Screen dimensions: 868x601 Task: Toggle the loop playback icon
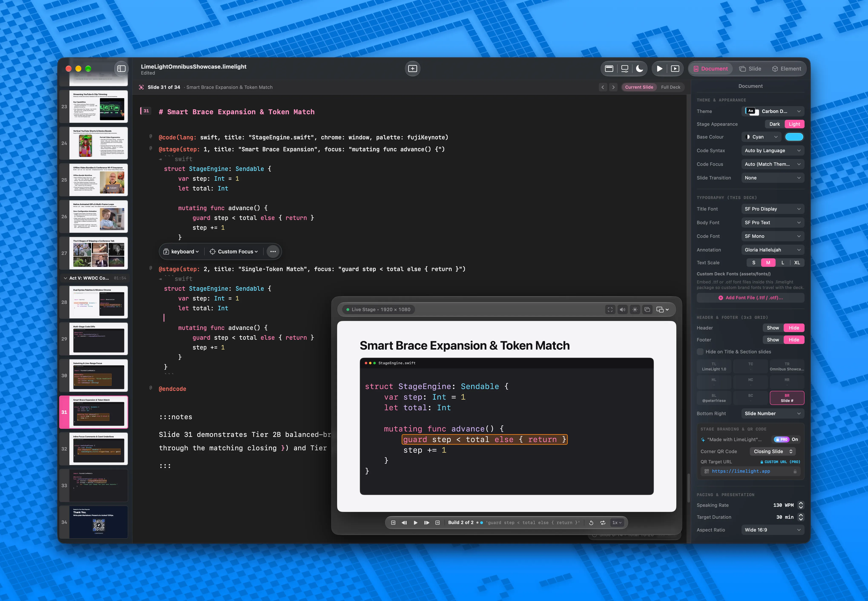(602, 522)
